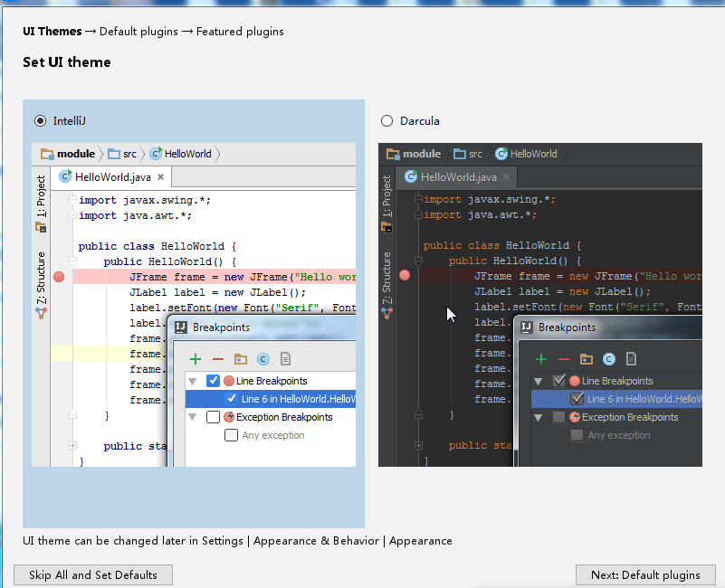
Task: Click the IntelliJ light theme preview image
Action: tap(194, 305)
